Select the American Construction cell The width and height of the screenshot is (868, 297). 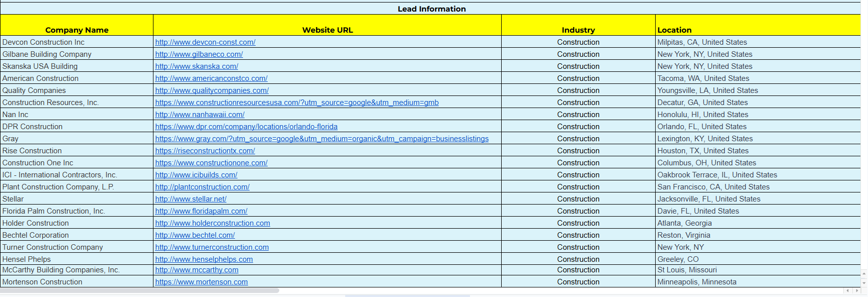pos(76,78)
